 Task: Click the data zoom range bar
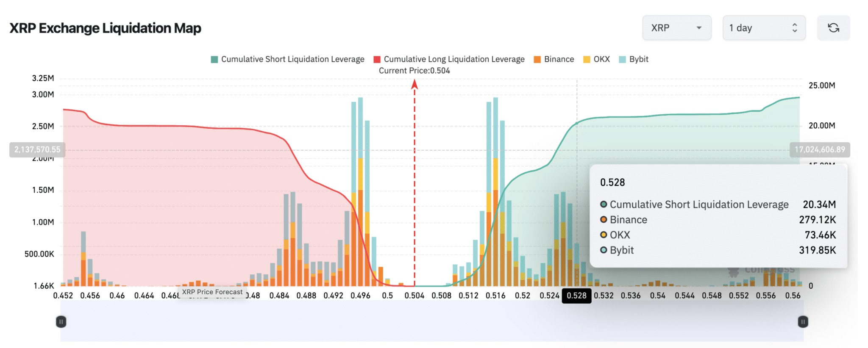pos(432,322)
